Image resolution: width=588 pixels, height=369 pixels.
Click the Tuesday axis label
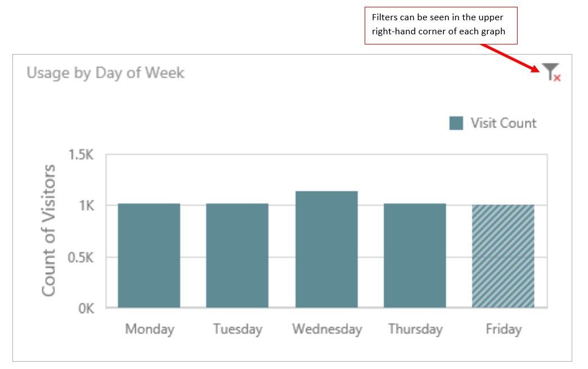237,329
